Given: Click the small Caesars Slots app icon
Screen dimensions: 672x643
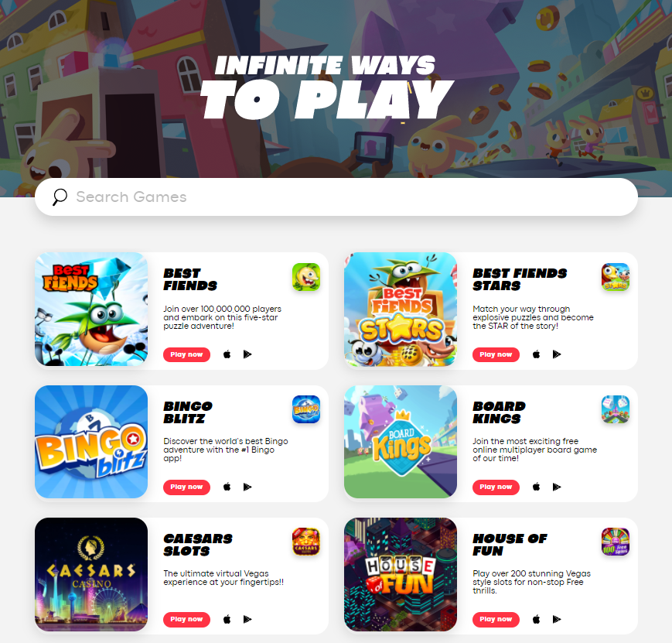Looking at the screenshot, I should (x=306, y=542).
